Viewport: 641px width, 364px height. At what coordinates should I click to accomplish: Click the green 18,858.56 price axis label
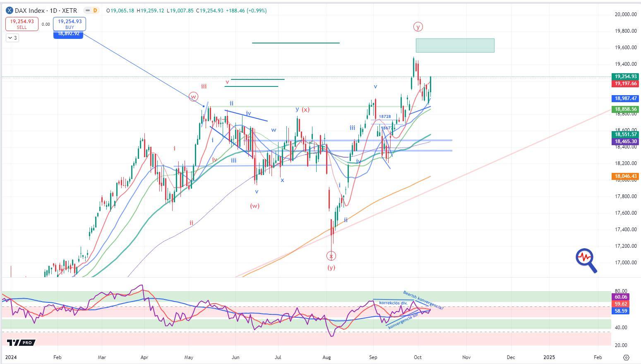coord(625,109)
